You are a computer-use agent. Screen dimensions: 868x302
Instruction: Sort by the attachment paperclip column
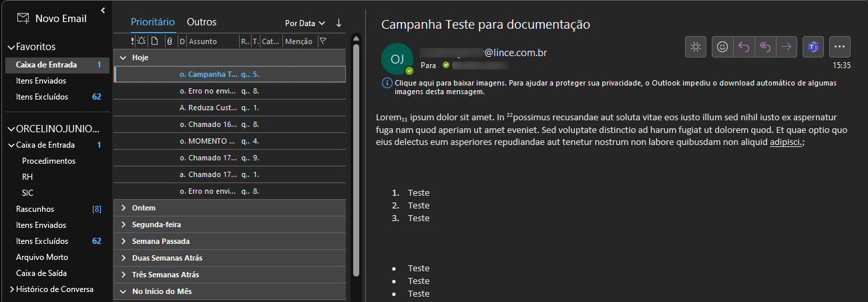pos(170,41)
